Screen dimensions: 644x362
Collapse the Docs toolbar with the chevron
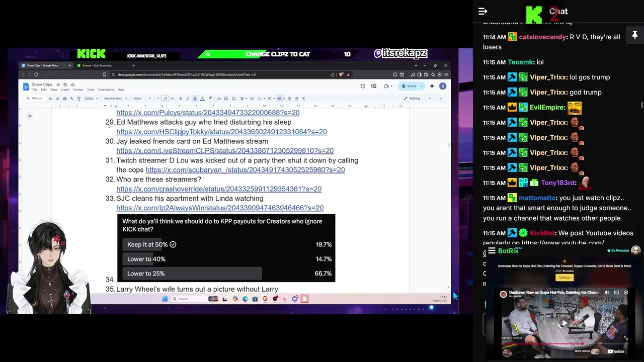[x=441, y=99]
